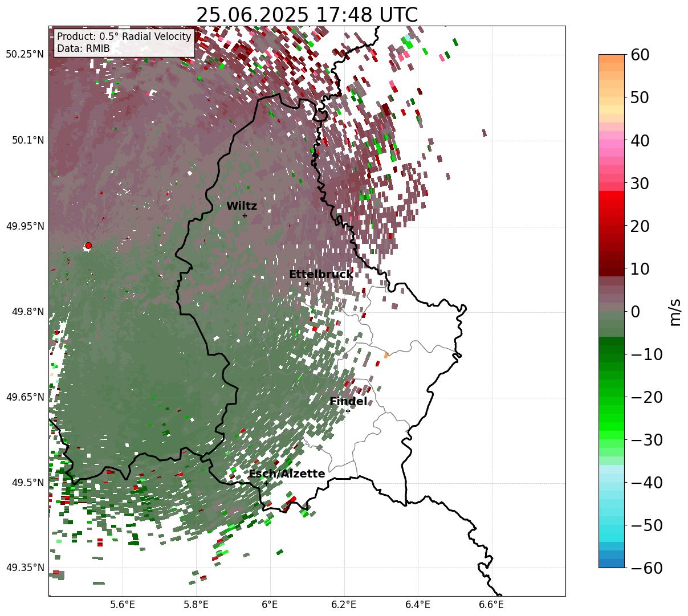Image resolution: width=688 pixels, height=616 pixels.
Task: Pick the bright red 25 m/s colorbar segment
Action: [x=612, y=205]
